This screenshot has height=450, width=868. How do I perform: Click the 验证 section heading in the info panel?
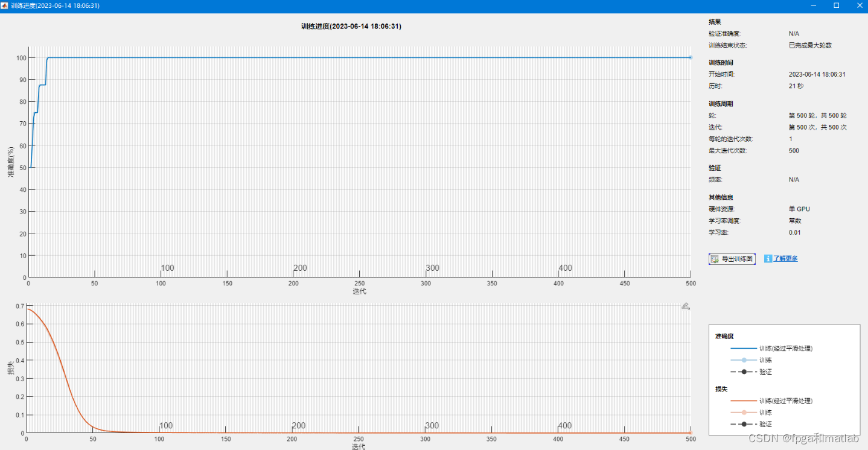click(715, 168)
